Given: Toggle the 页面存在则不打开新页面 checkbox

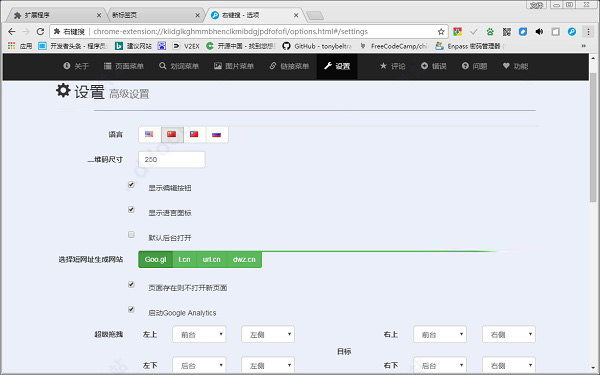Looking at the screenshot, I should 131,285.
